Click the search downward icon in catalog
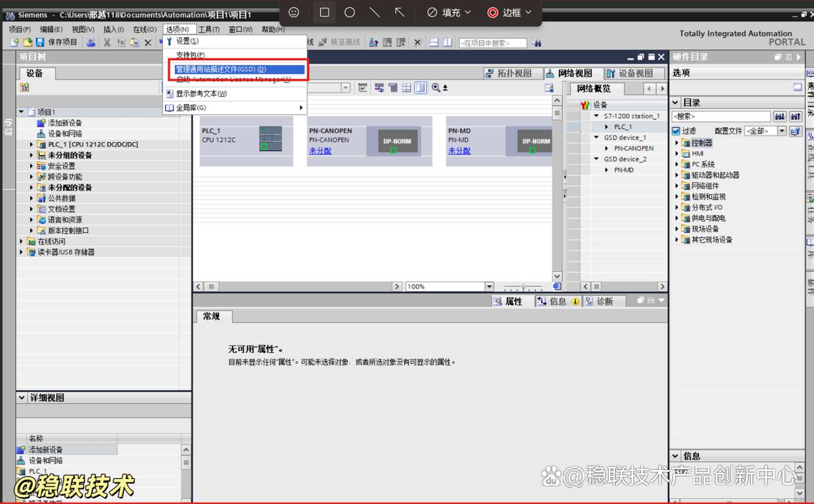814x504 pixels. point(779,117)
